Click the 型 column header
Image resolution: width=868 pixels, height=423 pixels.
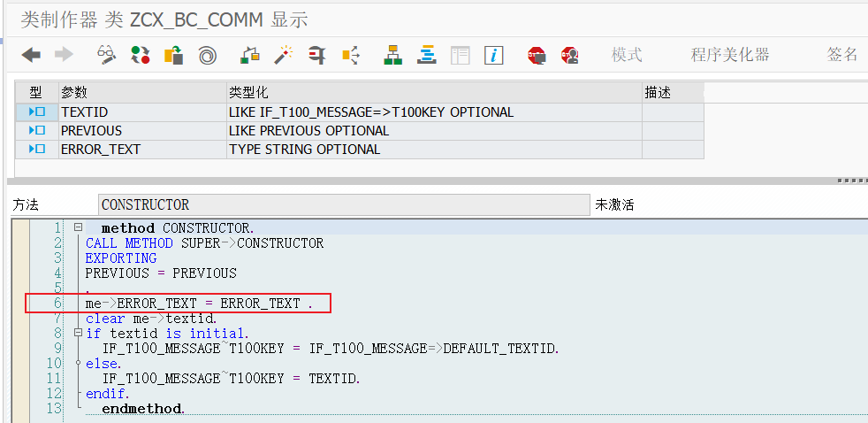click(x=37, y=93)
